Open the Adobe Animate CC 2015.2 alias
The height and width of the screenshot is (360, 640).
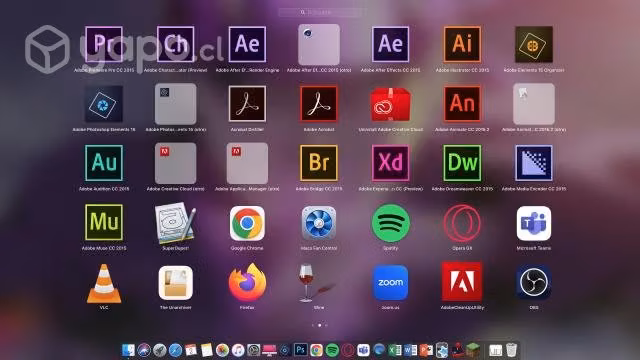534,104
